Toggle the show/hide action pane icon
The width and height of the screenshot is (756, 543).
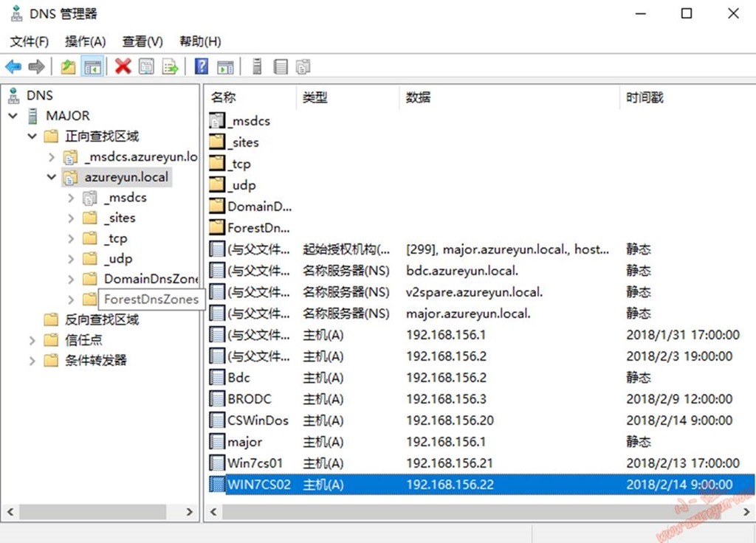[x=225, y=66]
